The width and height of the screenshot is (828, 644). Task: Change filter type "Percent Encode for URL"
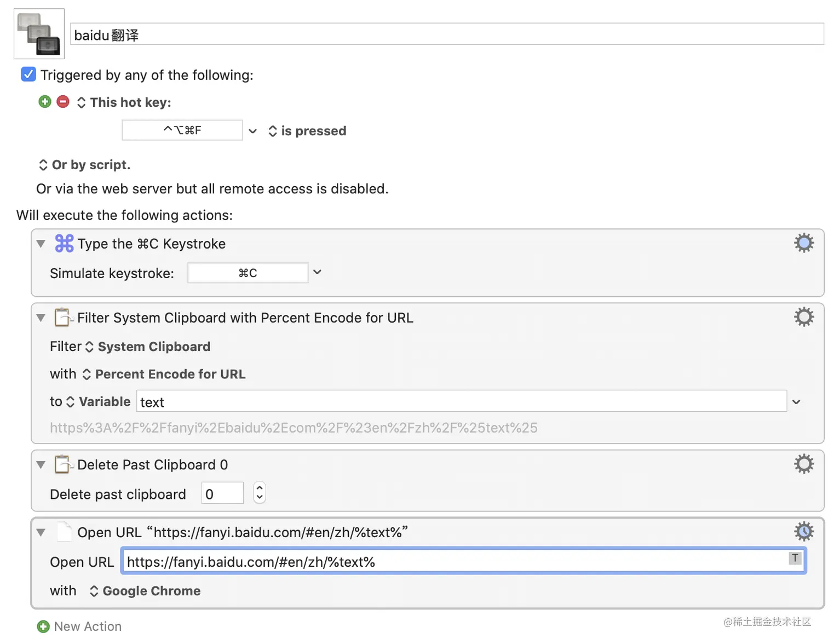164,374
